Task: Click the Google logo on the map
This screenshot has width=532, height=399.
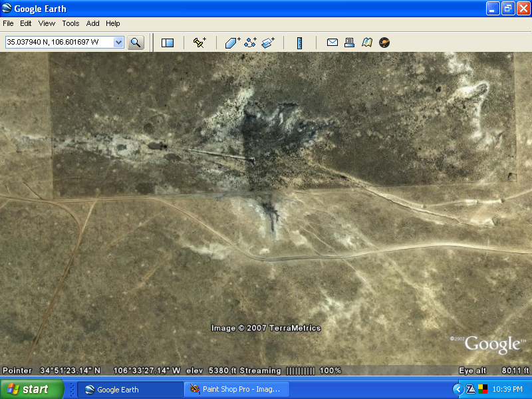Action: click(x=491, y=344)
